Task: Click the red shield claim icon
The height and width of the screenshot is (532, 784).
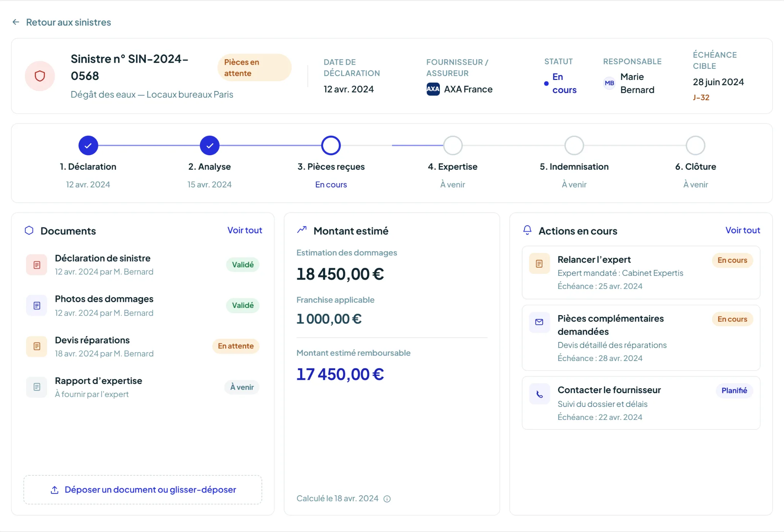Action: (x=40, y=76)
